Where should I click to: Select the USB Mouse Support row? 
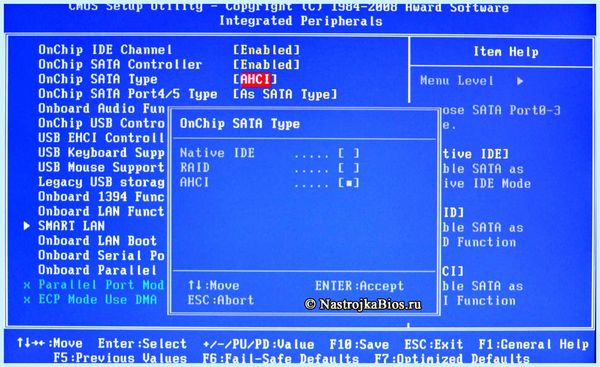tap(101, 167)
